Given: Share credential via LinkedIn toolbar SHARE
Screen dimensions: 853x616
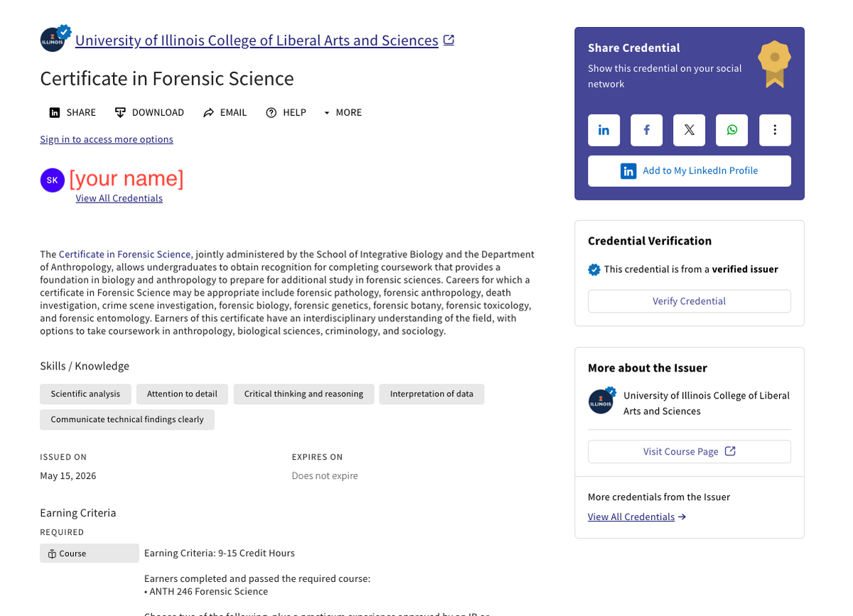Looking at the screenshot, I should point(73,112).
